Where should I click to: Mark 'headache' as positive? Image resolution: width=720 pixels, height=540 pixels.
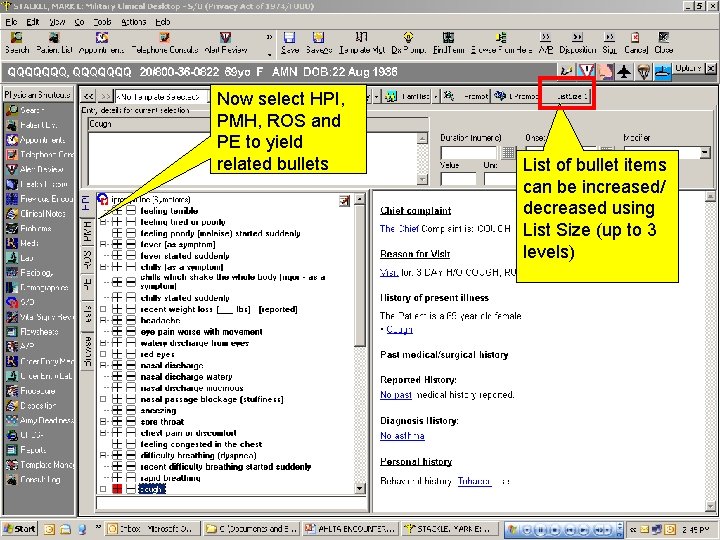click(x=118, y=320)
